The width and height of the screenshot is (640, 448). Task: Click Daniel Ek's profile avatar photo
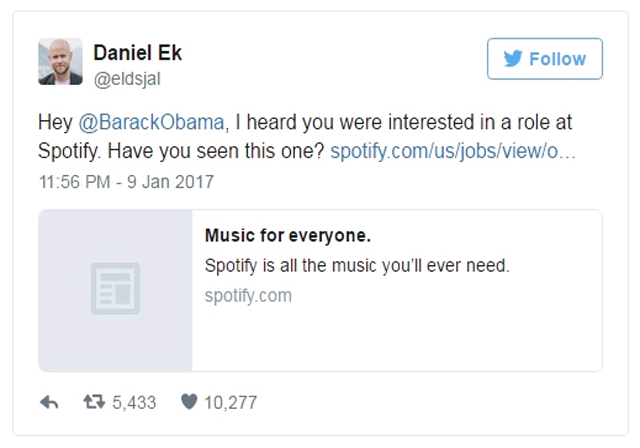click(x=60, y=60)
